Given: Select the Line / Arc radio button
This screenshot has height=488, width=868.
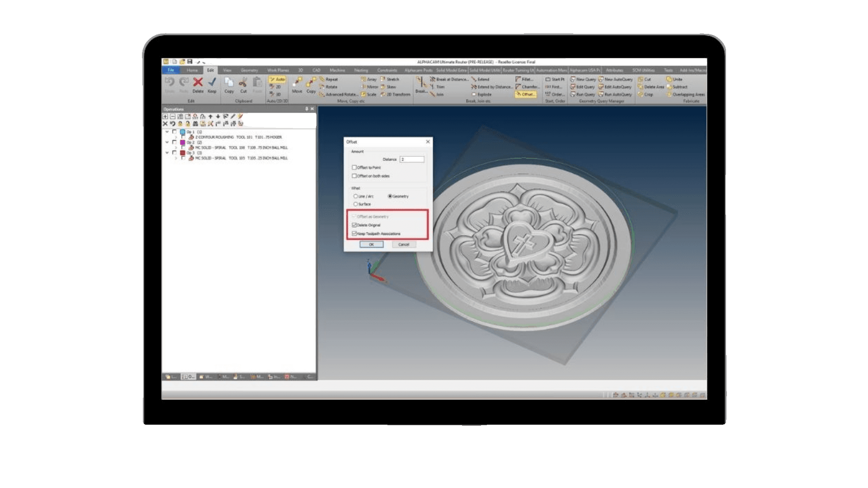Looking at the screenshot, I should tap(355, 196).
